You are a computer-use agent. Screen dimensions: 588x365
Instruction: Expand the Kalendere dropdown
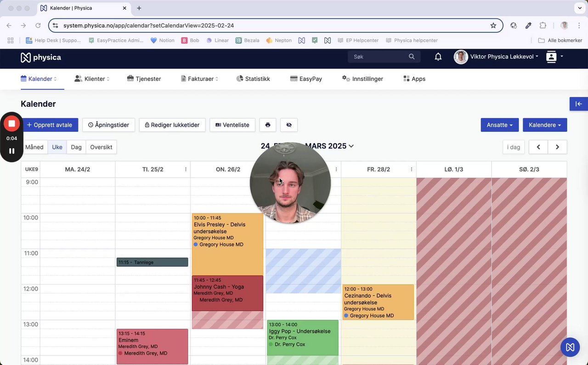[545, 125]
